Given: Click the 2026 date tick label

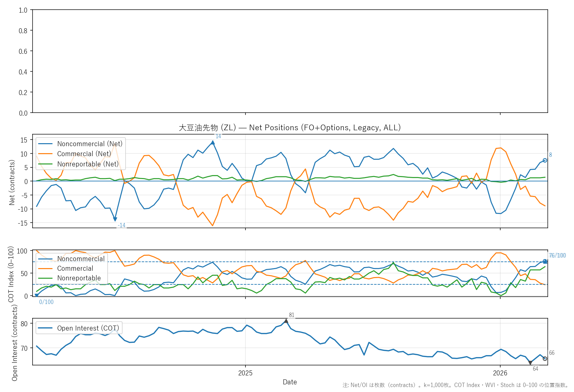Looking at the screenshot, I should tap(500, 373).
